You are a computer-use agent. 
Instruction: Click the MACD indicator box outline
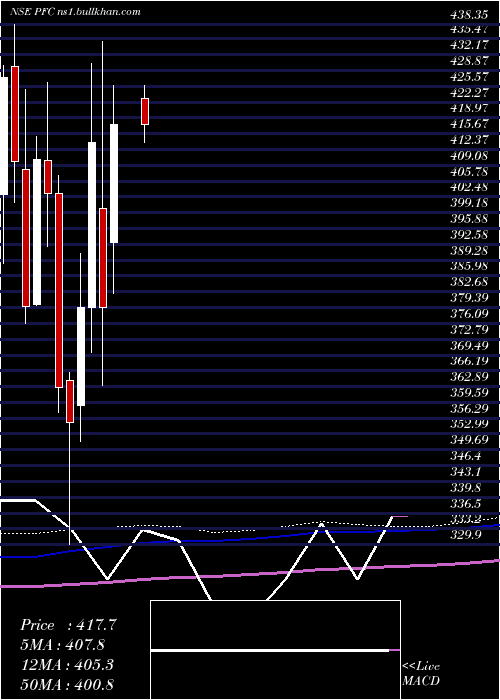click(x=275, y=650)
